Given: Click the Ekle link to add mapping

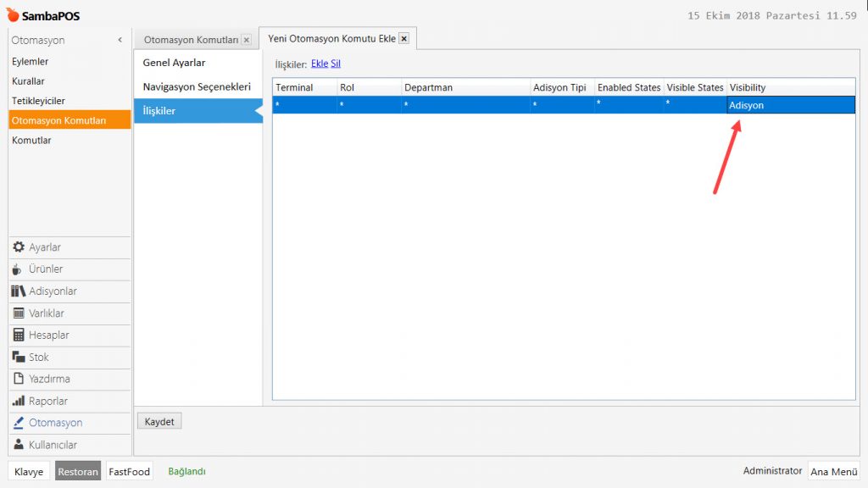Looking at the screenshot, I should tap(320, 64).
